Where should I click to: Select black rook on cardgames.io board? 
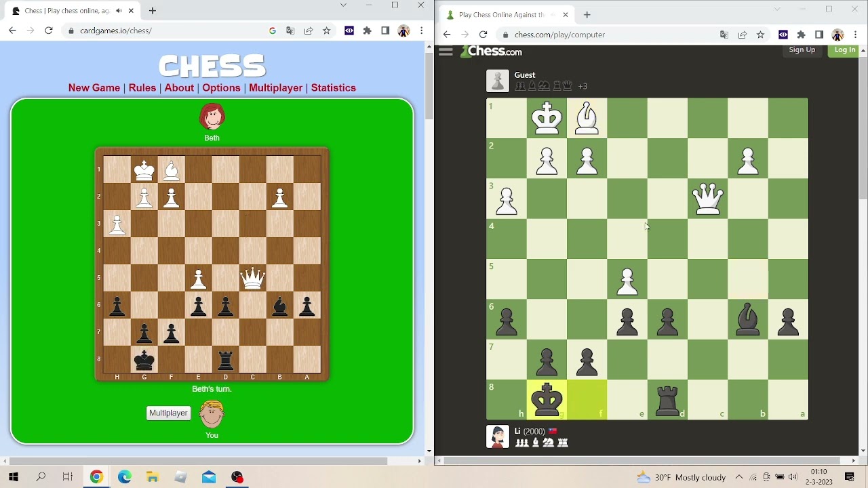coord(225,359)
